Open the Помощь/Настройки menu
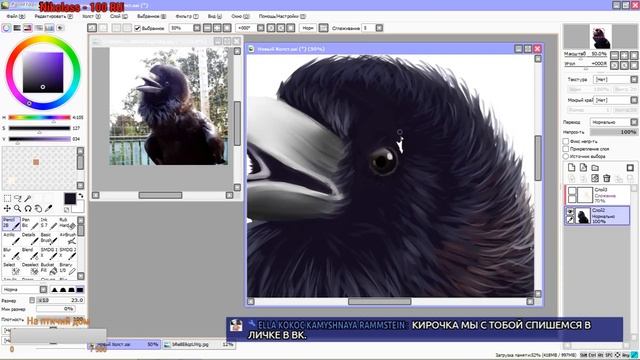The image size is (640, 360). point(282,16)
